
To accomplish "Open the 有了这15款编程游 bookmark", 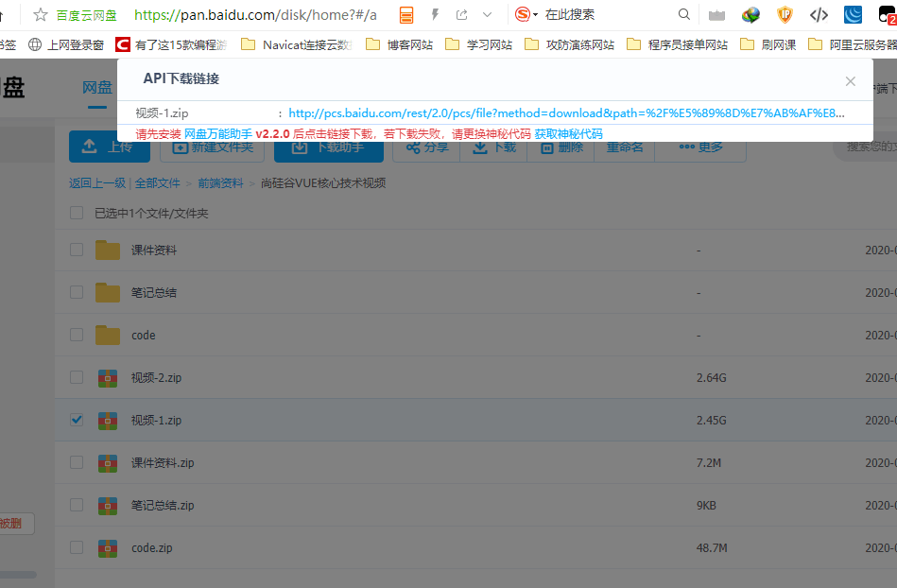I will coord(171,44).
